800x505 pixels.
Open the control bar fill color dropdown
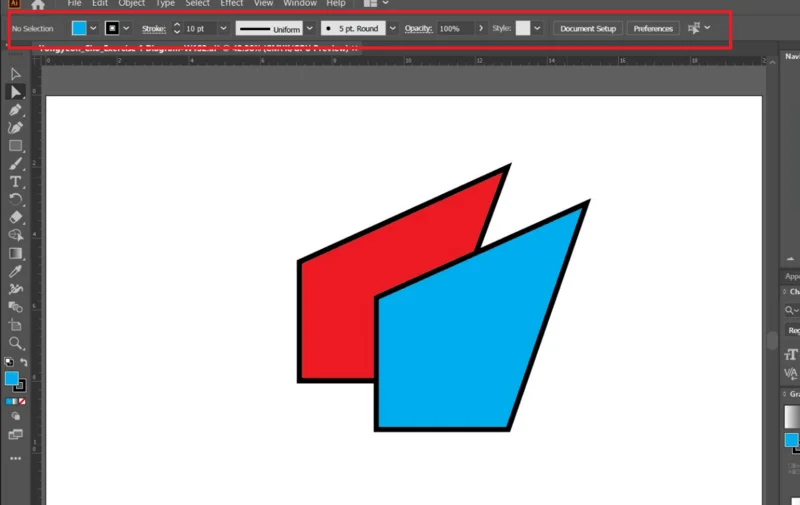point(93,29)
